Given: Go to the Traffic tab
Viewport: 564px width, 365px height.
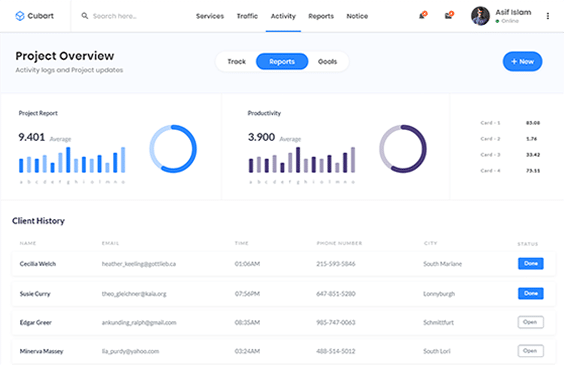Looking at the screenshot, I should 247,16.
